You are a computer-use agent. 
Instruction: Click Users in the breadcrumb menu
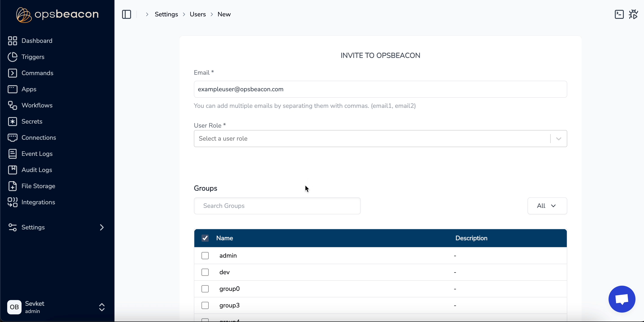click(x=197, y=14)
